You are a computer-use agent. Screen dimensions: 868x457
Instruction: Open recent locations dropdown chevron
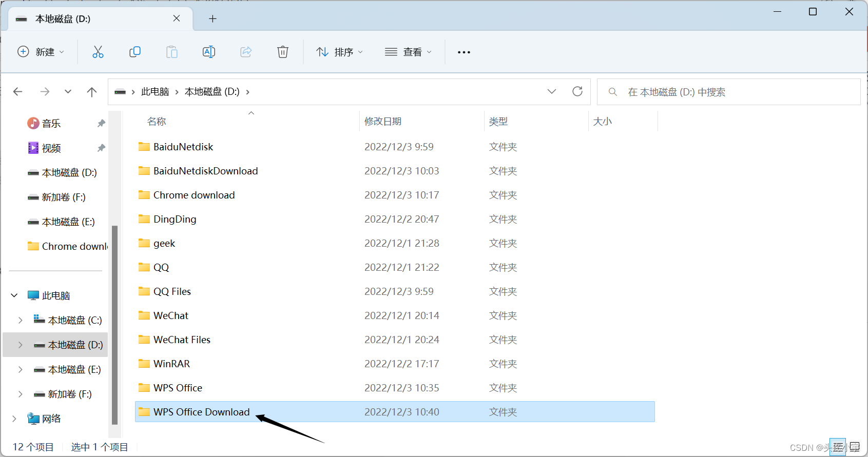(68, 92)
